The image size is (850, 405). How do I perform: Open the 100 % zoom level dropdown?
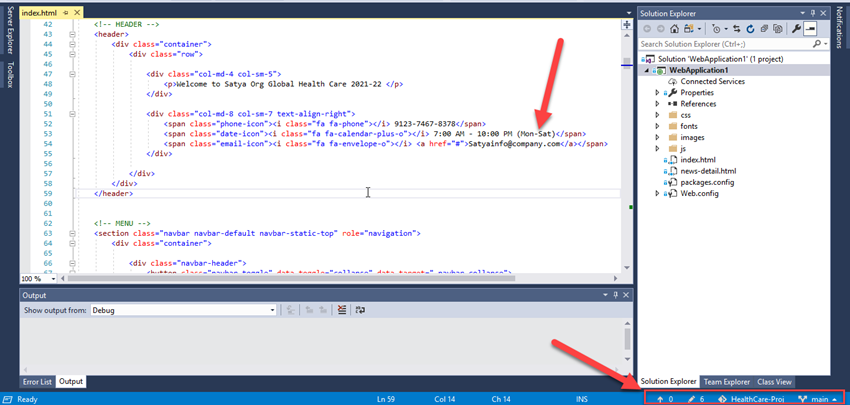pyautogui.click(x=53, y=279)
